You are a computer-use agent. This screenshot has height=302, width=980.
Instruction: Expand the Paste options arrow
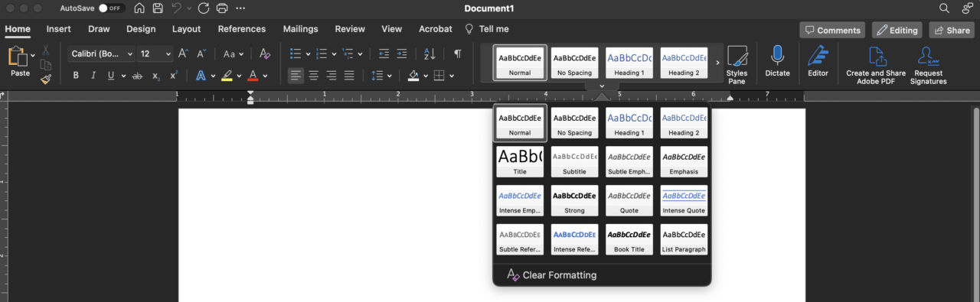click(33, 56)
